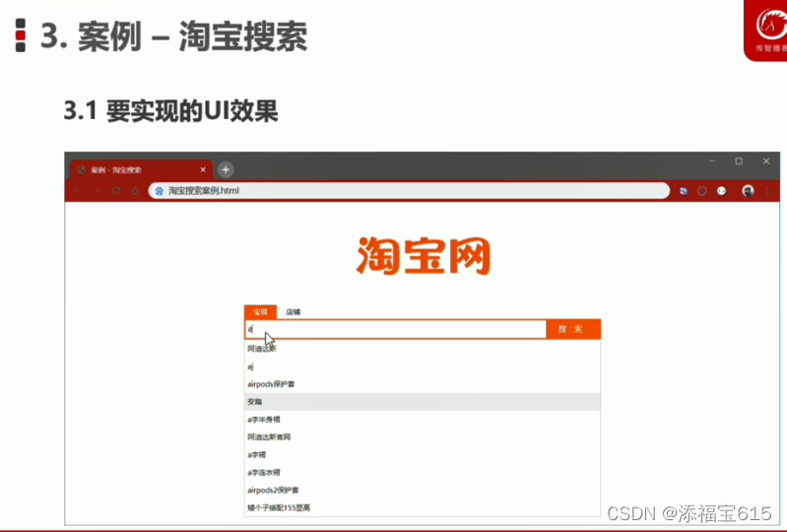Viewport: 787px width, 532px height.
Task: Select the airpods2保护套 suggestion
Action: [x=423, y=490]
